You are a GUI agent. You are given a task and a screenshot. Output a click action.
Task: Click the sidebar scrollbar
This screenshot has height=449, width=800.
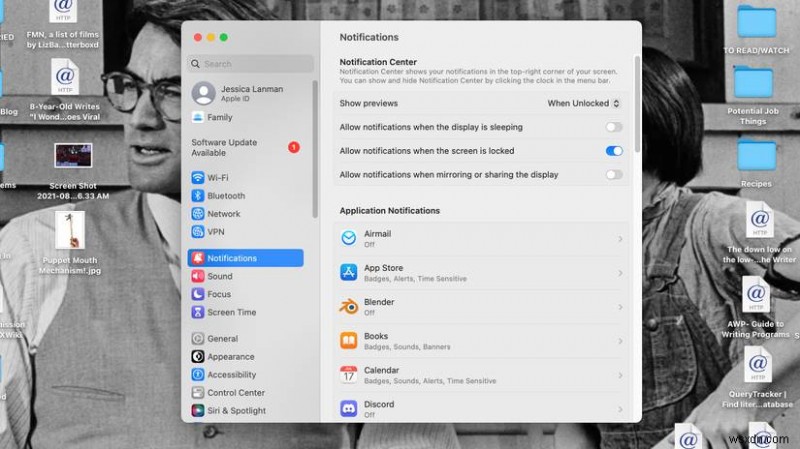tap(315, 149)
